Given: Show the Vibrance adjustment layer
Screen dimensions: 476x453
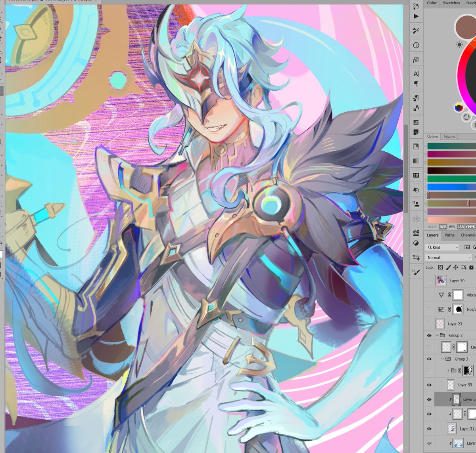Looking at the screenshot, I should pyautogui.click(x=429, y=295).
